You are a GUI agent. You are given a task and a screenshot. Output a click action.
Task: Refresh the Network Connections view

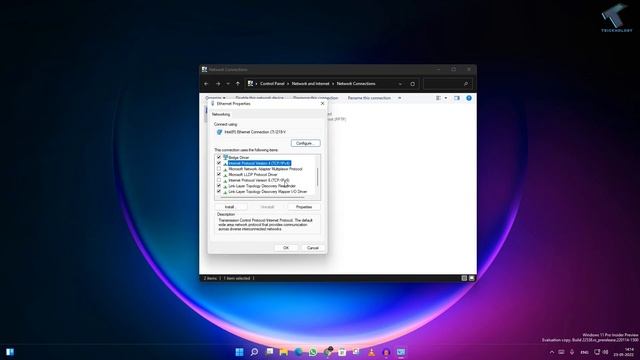point(412,84)
